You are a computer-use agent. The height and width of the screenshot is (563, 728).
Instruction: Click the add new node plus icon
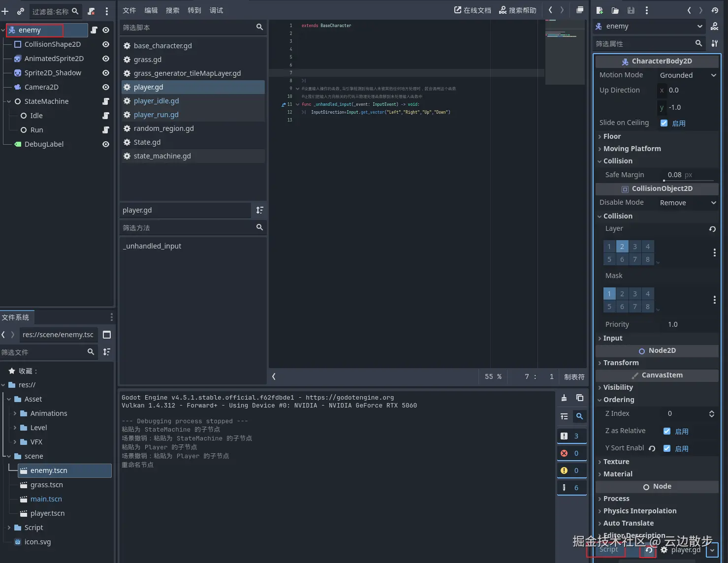click(x=5, y=11)
